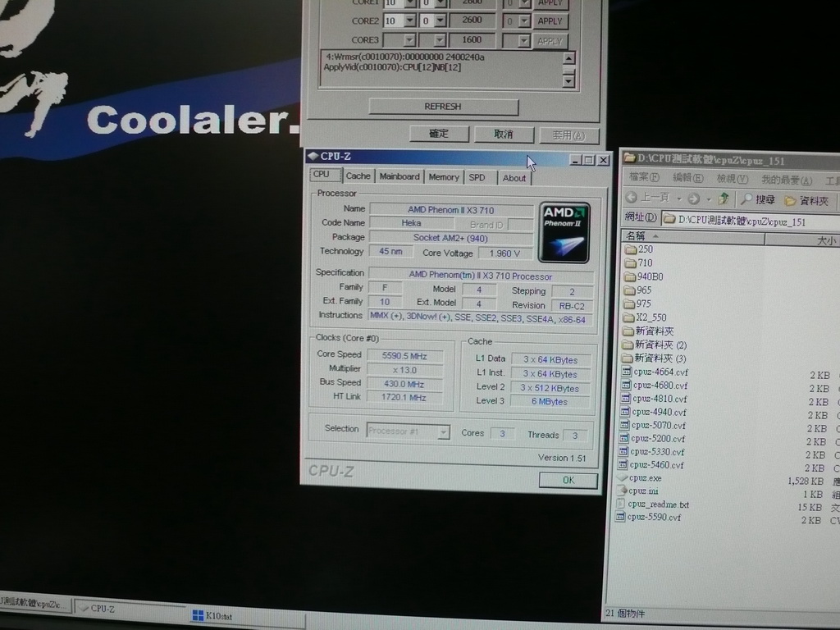Go up one folder level in Explorer
The width and height of the screenshot is (840, 630).
coord(724,199)
